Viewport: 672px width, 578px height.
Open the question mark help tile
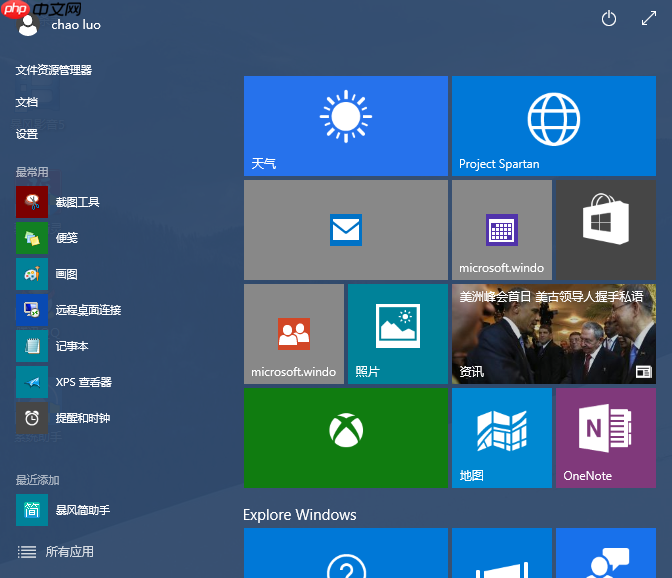point(346,553)
